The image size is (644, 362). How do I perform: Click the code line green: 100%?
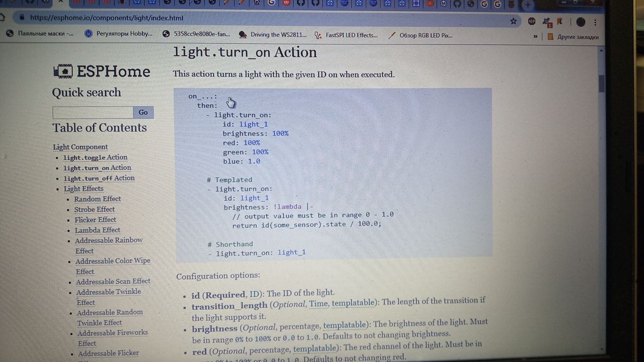click(246, 152)
